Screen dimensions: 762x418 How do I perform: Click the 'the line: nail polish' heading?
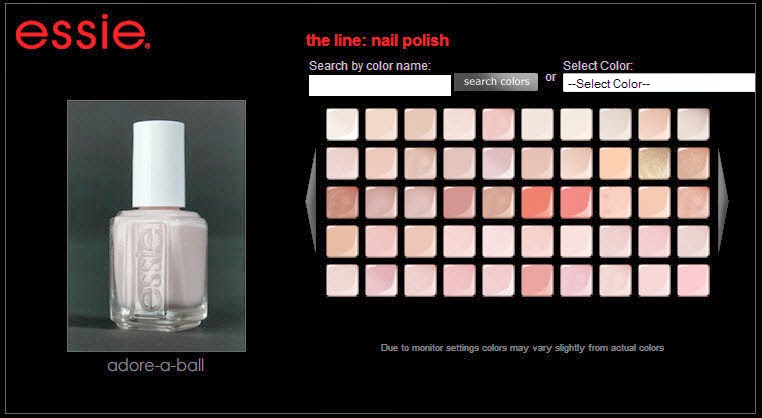tap(378, 40)
